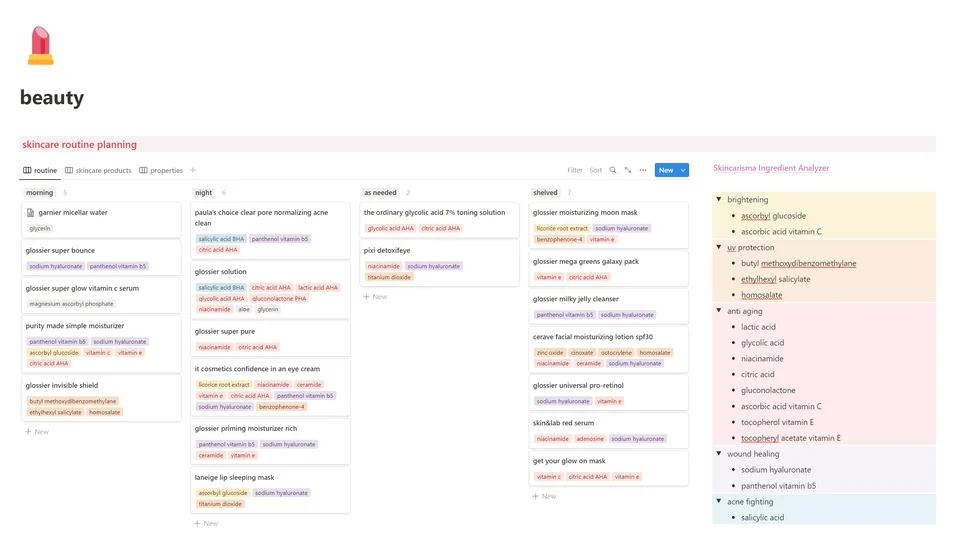This screenshot has width=960, height=535.
Task: Add new card in night column
Action: [206, 523]
